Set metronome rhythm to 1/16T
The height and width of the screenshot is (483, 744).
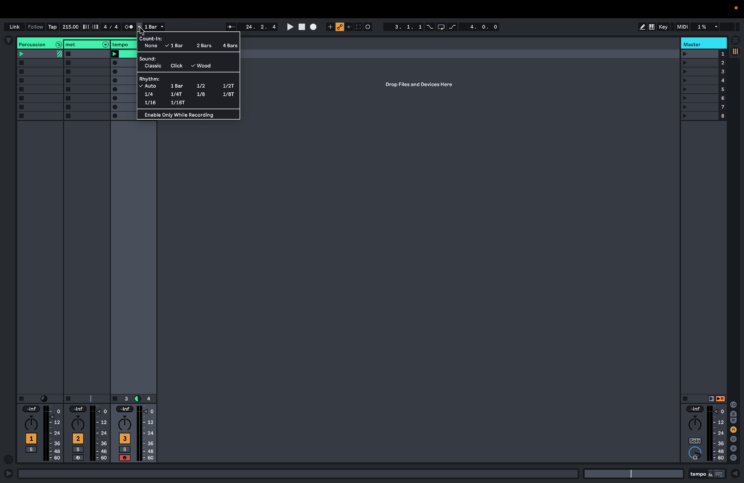click(177, 102)
